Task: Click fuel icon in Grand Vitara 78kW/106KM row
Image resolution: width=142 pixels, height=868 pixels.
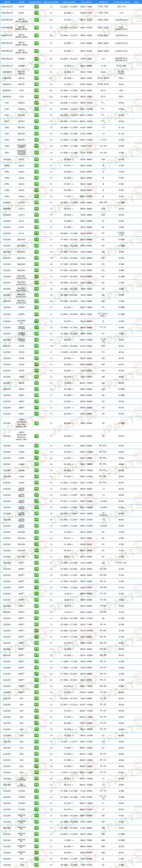Action: pos(36,340)
